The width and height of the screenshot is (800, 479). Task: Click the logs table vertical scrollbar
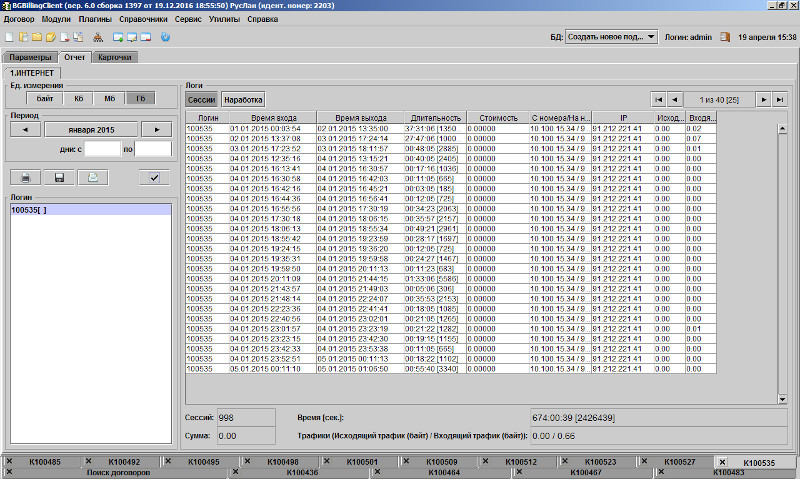(x=782, y=250)
